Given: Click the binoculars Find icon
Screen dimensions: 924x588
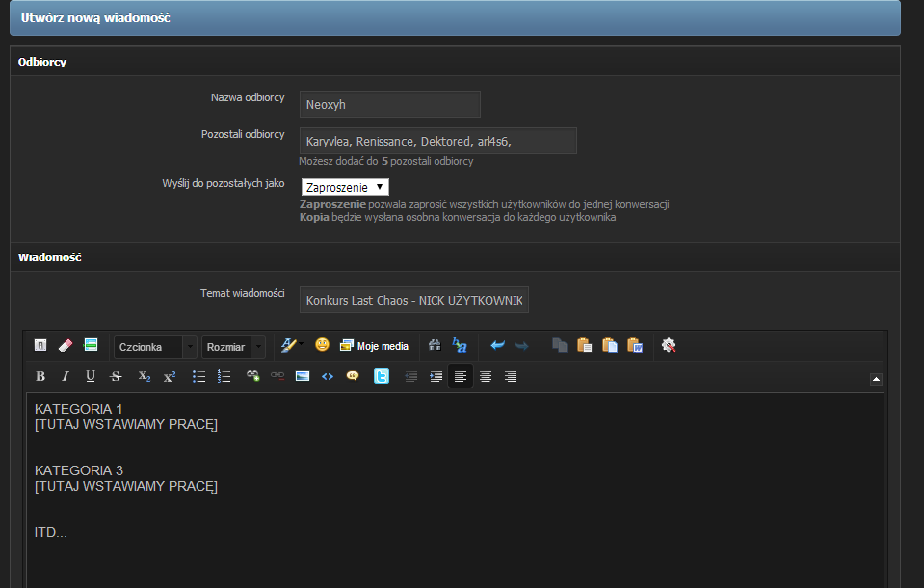Looking at the screenshot, I should [x=435, y=346].
